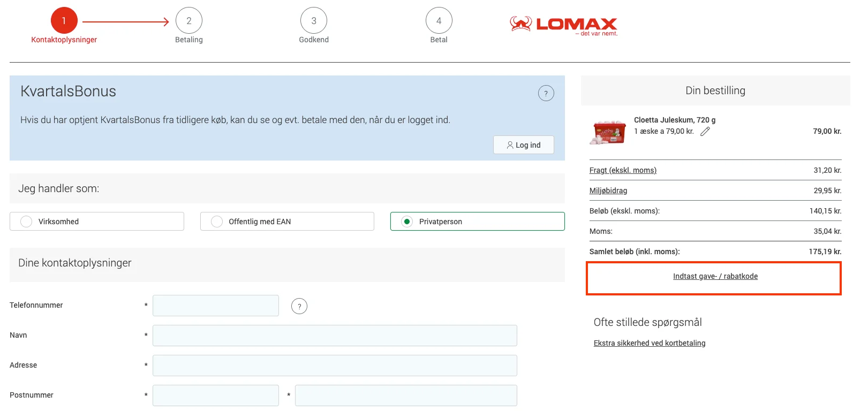Click the total amount 175,19 kr.
Image resolution: width=868 pixels, height=411 pixels.
pos(825,252)
